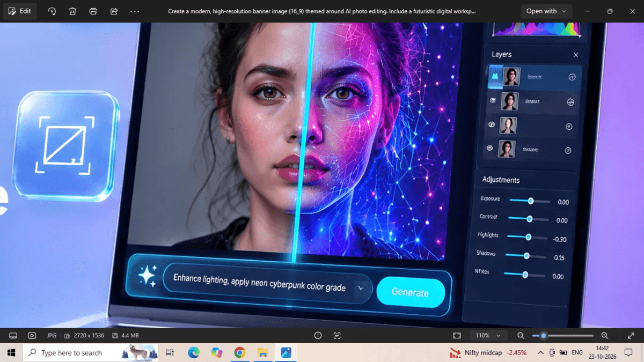
Task: Open Task View from the taskbar
Action: (170, 352)
